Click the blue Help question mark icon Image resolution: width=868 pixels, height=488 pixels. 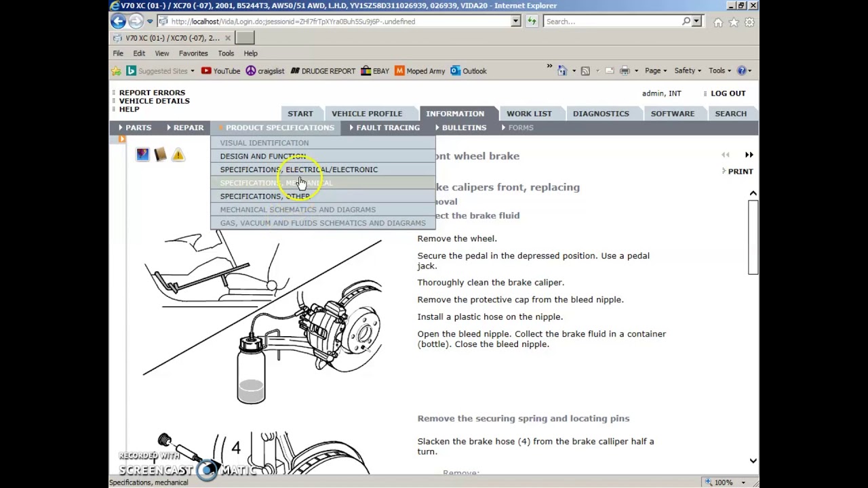742,70
